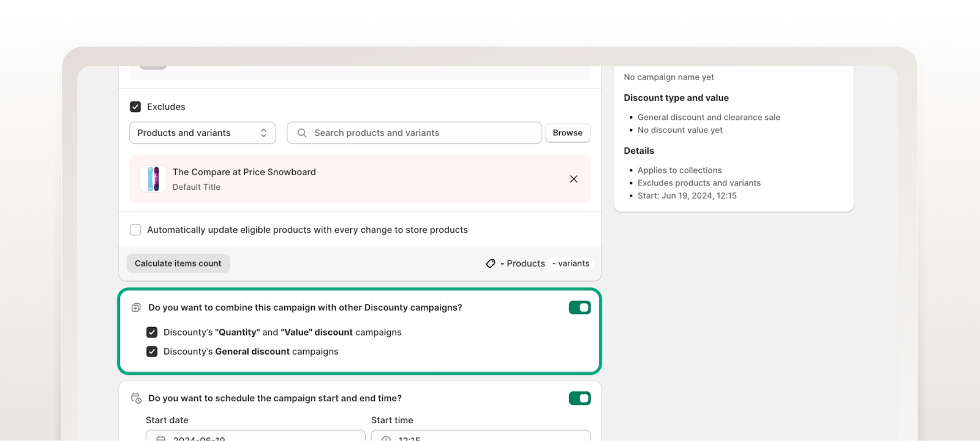The width and height of the screenshot is (980, 441).
Task: Click the Start time field
Action: click(481, 435)
